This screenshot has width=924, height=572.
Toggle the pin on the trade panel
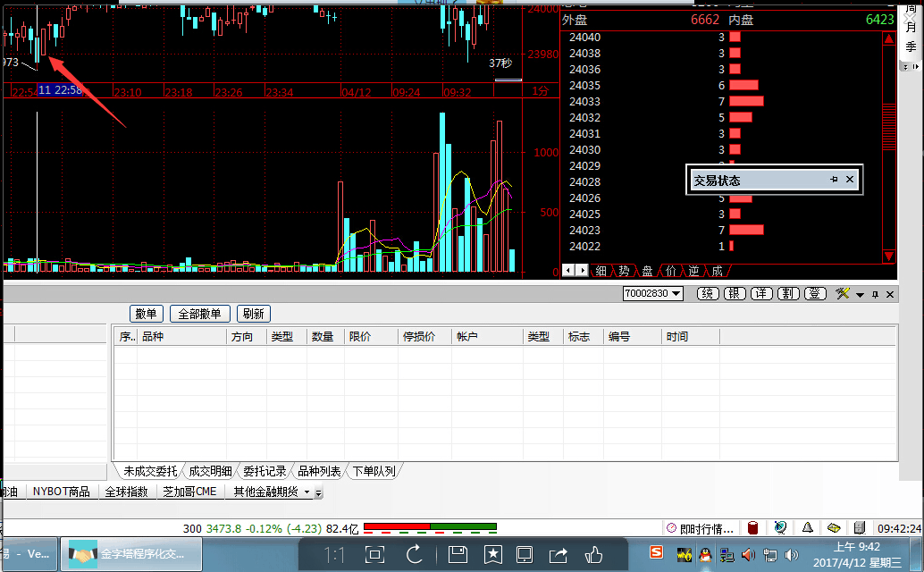click(x=875, y=294)
